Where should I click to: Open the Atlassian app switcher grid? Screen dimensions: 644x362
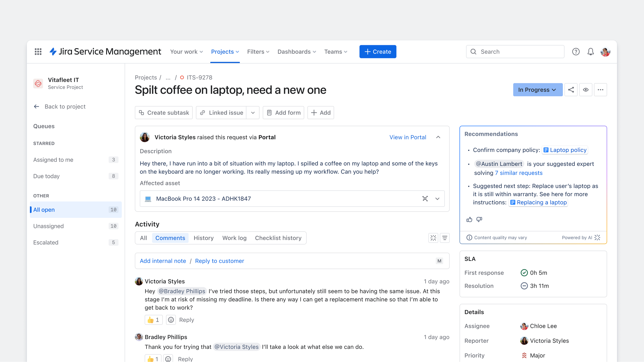pos(38,51)
